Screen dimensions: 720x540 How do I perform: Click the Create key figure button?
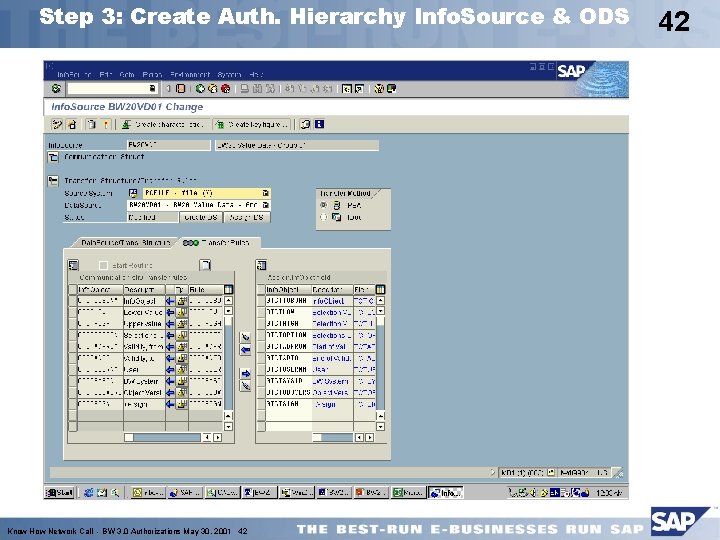pos(252,124)
